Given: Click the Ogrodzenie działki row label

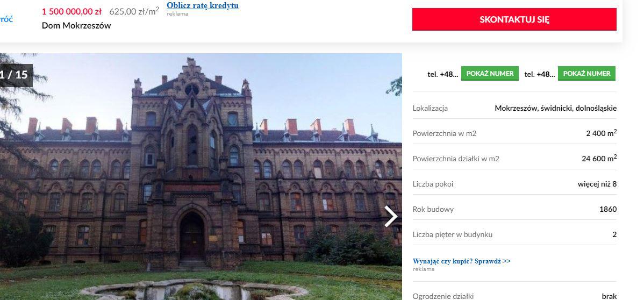Looking at the screenshot, I should point(443,296).
